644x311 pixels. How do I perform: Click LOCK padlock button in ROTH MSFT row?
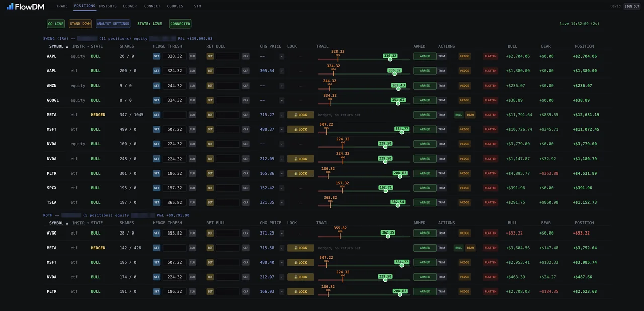tap(300, 262)
